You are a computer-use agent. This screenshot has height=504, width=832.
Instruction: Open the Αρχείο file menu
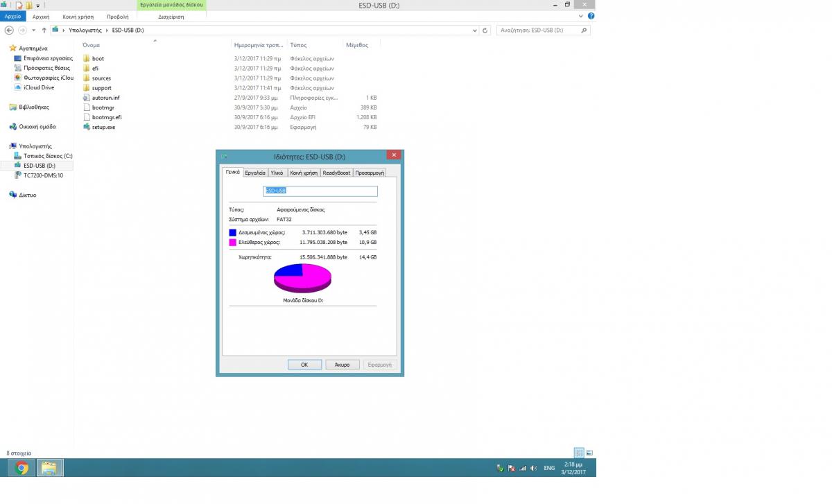(13, 17)
